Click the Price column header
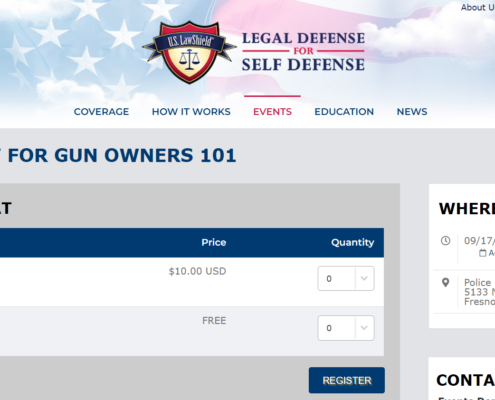Viewport: 495px width, 400px height. click(x=214, y=242)
